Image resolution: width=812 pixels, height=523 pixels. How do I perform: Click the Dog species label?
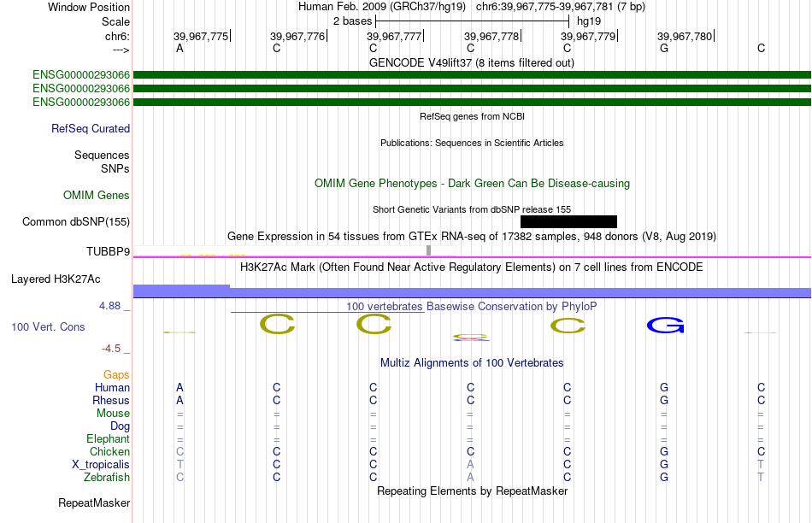(120, 426)
